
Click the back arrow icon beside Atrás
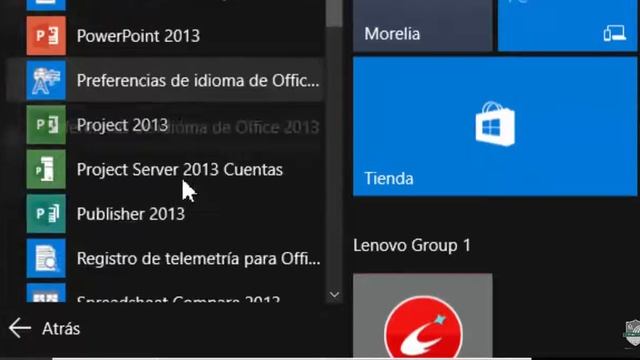(20, 329)
